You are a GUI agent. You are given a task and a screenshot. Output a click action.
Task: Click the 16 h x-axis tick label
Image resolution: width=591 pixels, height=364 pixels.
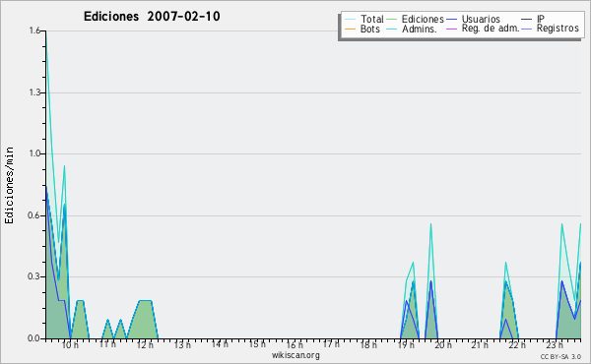pyautogui.click(x=295, y=345)
